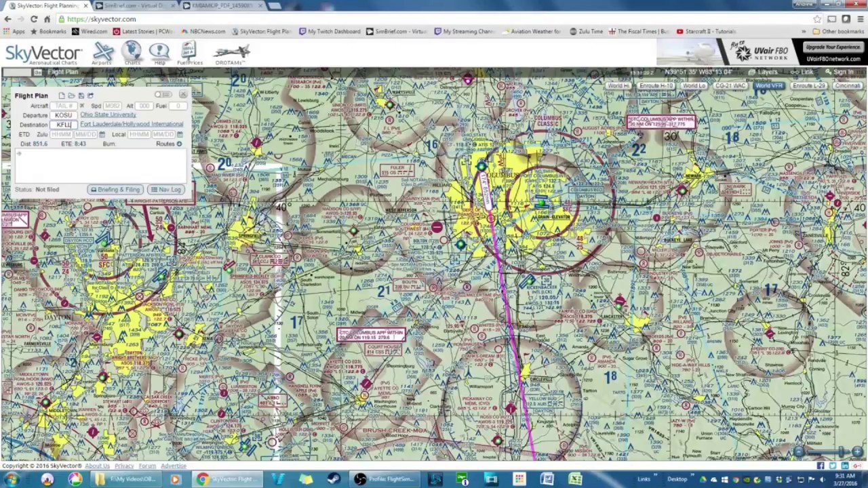Create a new flight plan document
The height and width of the screenshot is (488, 868).
click(x=62, y=96)
